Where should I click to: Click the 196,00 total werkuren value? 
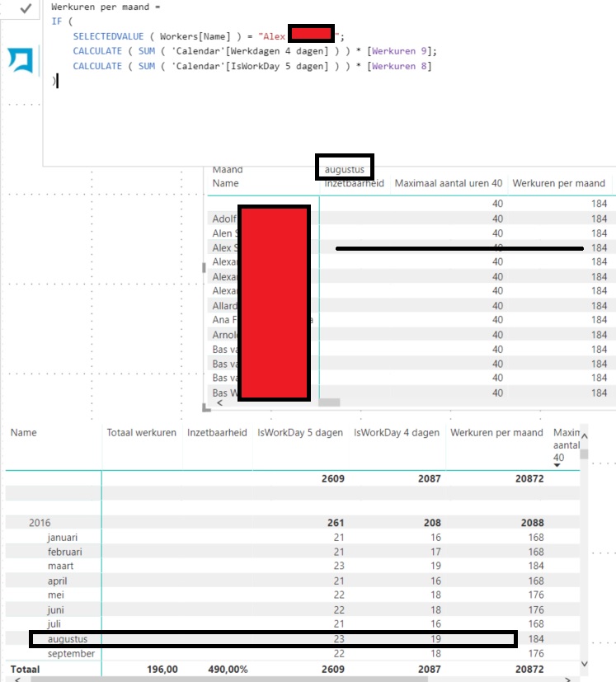pyautogui.click(x=162, y=669)
